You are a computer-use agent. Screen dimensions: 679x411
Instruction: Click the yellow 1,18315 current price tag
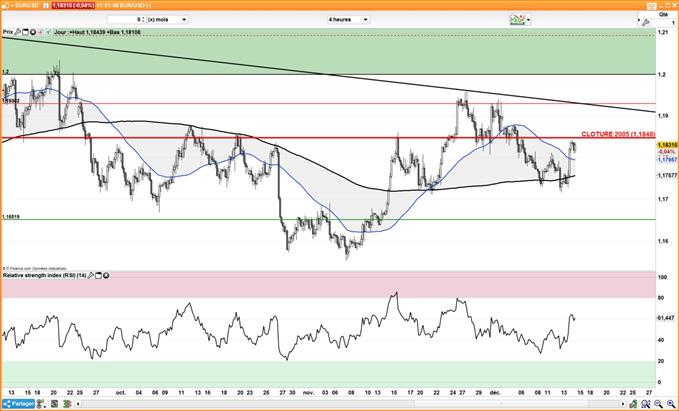point(667,144)
